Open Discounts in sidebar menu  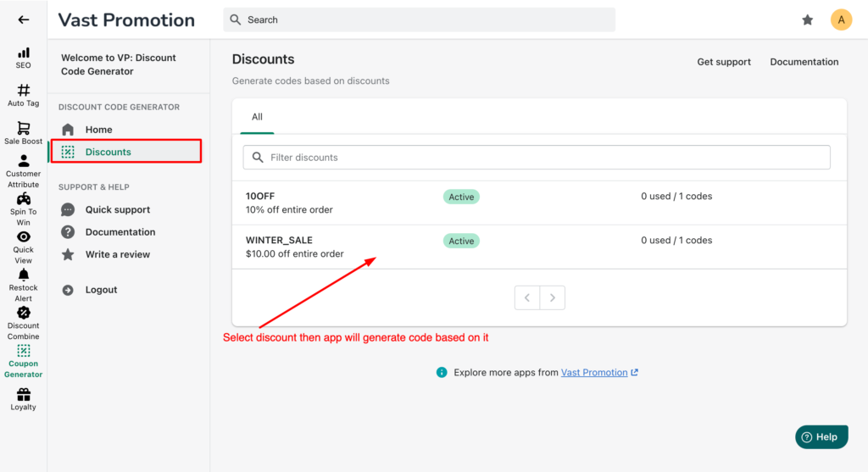pyautogui.click(x=125, y=152)
